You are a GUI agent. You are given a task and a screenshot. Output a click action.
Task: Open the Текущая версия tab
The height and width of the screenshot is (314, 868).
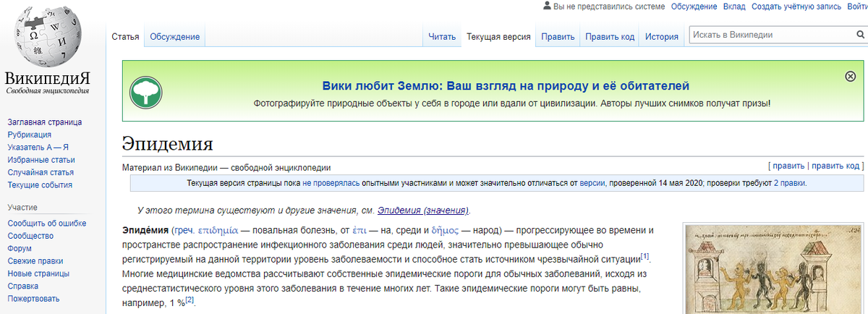coord(499,37)
